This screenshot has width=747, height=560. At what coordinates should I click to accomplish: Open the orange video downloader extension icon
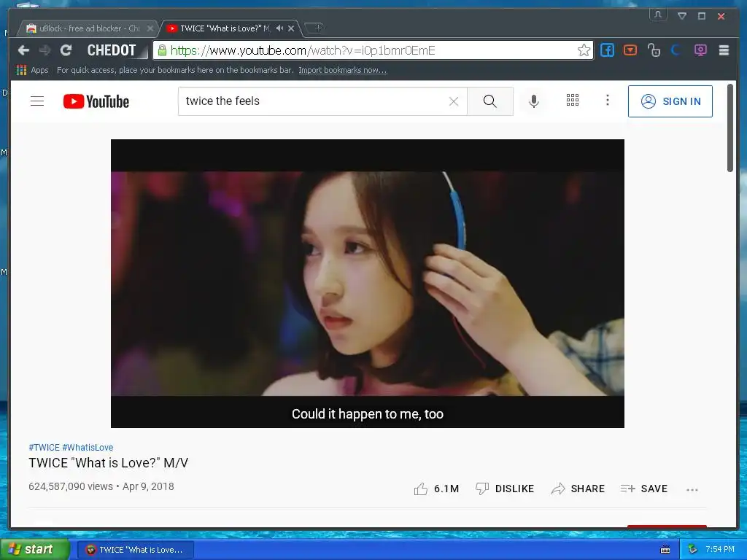coord(630,50)
